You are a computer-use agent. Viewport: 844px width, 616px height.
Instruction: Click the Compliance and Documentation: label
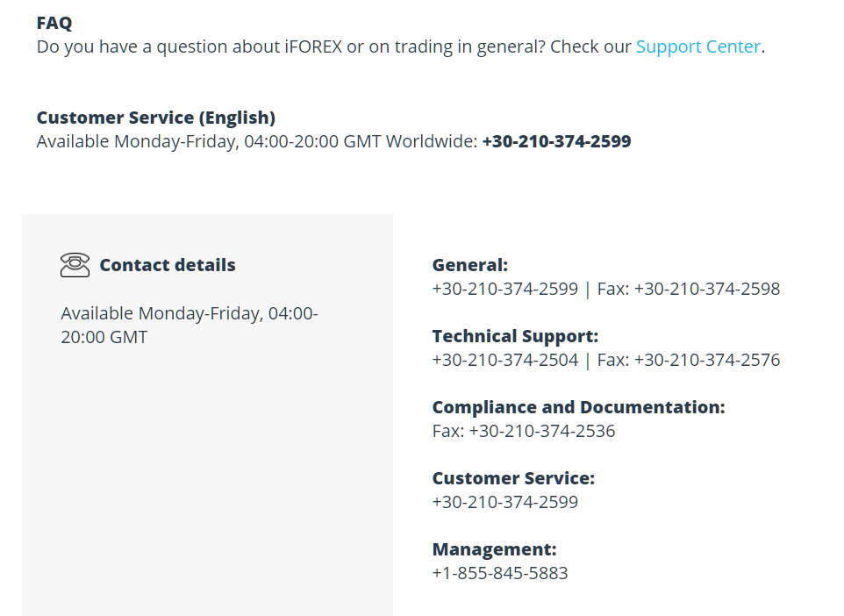579,407
